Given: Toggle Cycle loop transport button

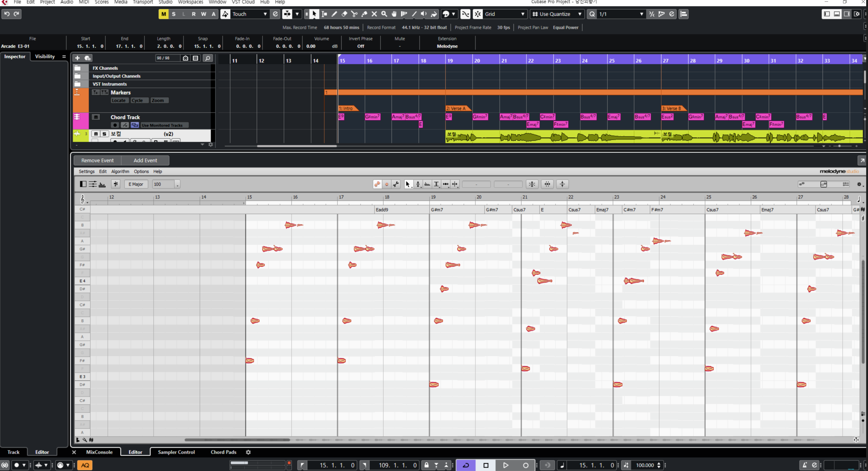Looking at the screenshot, I should click(x=466, y=465).
